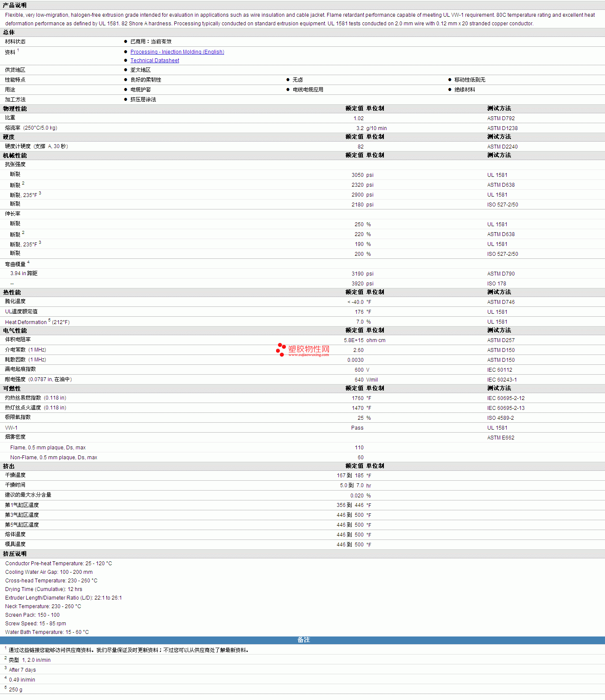Select the 备注 blue header bar
This screenshot has height=700, width=605.
302,640
